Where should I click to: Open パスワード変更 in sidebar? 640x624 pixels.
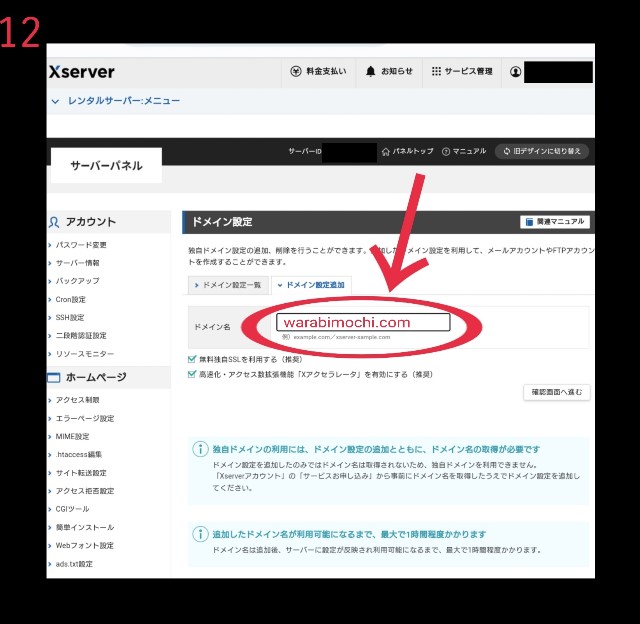point(81,245)
